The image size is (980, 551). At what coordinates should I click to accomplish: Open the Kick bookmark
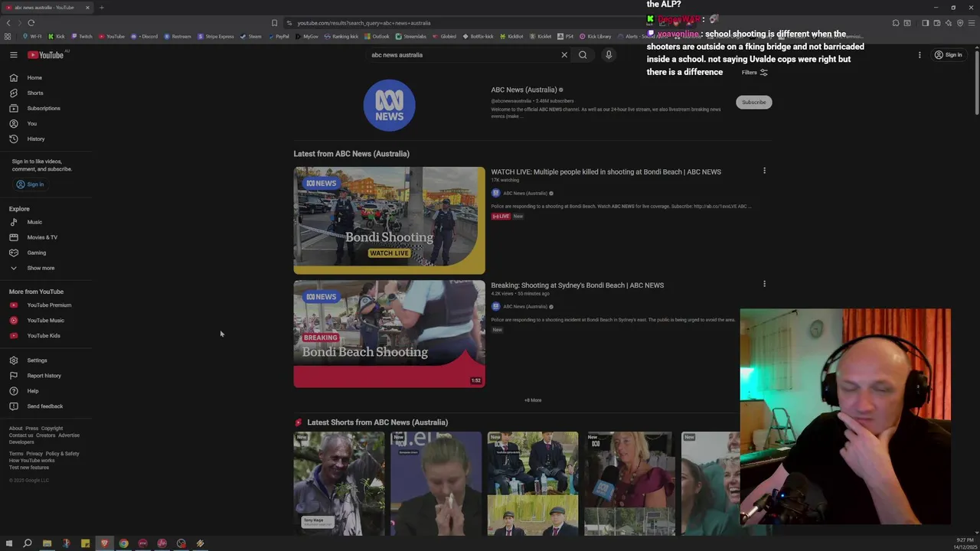pyautogui.click(x=57, y=37)
